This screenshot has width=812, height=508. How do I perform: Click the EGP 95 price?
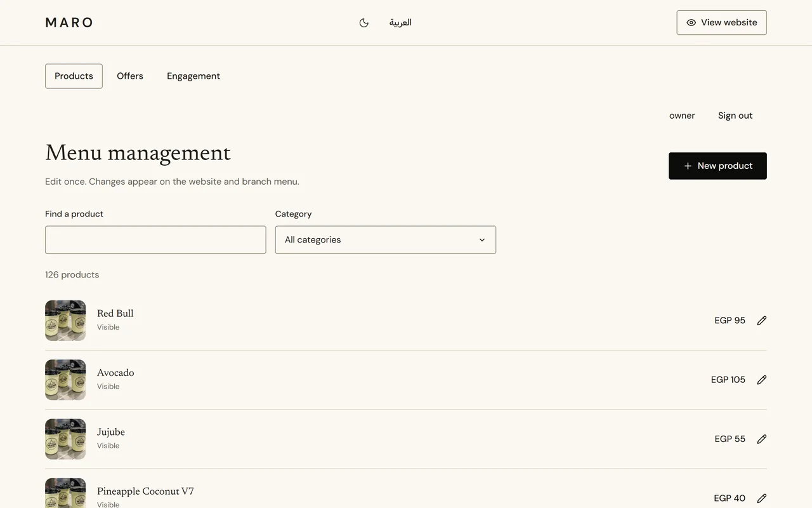(730, 321)
